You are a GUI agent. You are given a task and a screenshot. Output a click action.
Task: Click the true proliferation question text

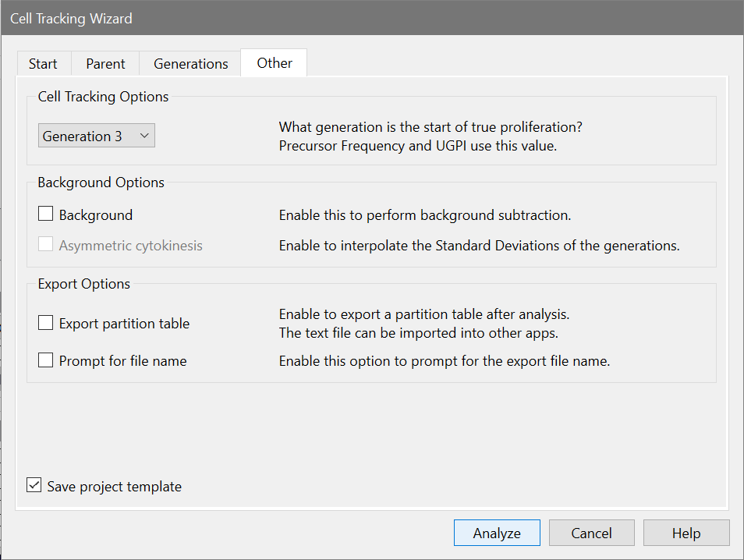[x=430, y=127]
